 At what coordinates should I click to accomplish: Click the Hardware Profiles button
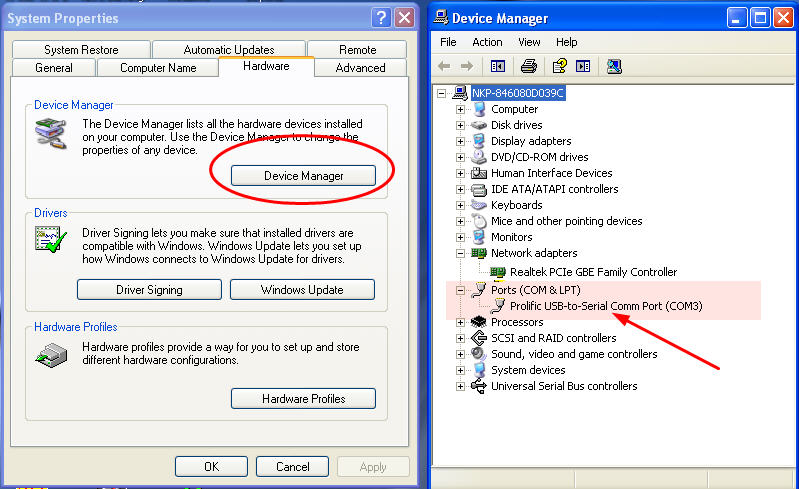click(x=303, y=398)
